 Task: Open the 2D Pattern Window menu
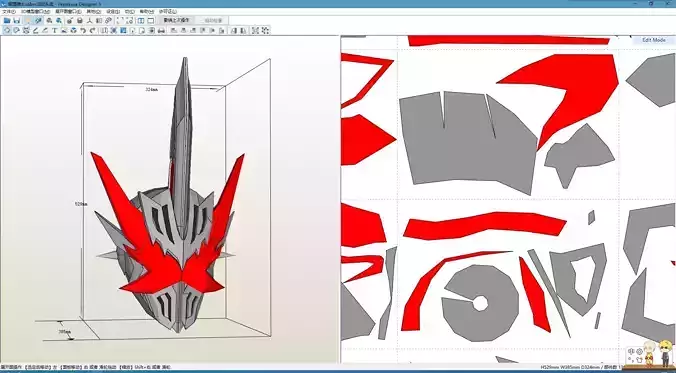tap(68, 12)
